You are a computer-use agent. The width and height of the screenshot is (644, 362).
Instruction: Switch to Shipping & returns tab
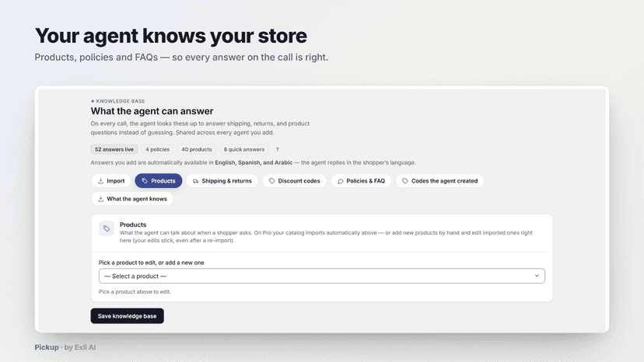click(x=222, y=180)
